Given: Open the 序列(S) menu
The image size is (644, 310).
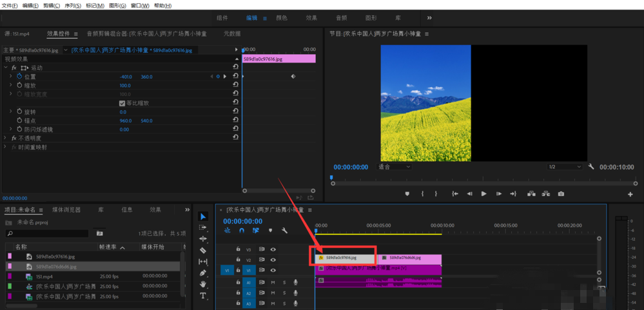Looking at the screenshot, I should point(72,5).
